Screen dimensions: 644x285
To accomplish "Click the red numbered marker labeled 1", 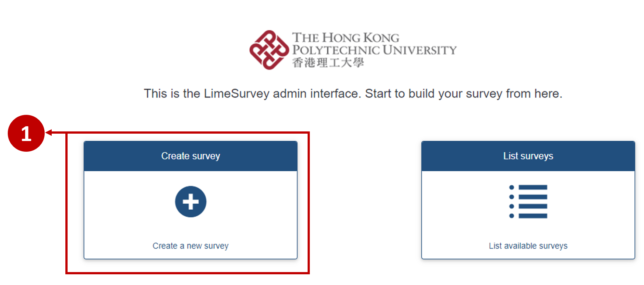I will click(27, 134).
